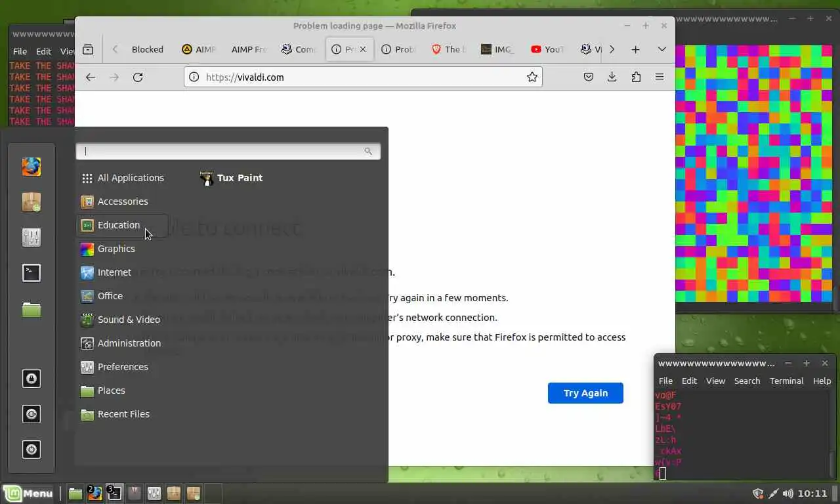This screenshot has width=840, height=504.
Task: Select the Accessories category
Action: coord(122,201)
